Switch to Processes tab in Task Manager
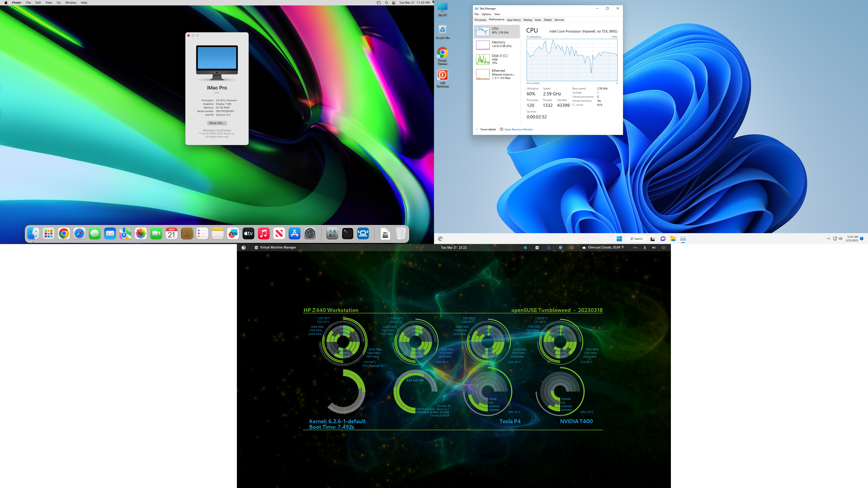Screen dimensions: 868x488 click(x=480, y=20)
